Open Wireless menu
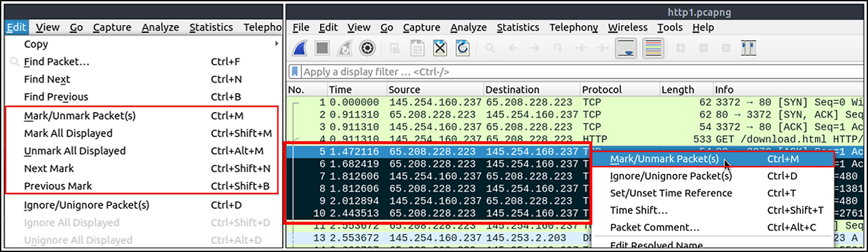 [628, 27]
